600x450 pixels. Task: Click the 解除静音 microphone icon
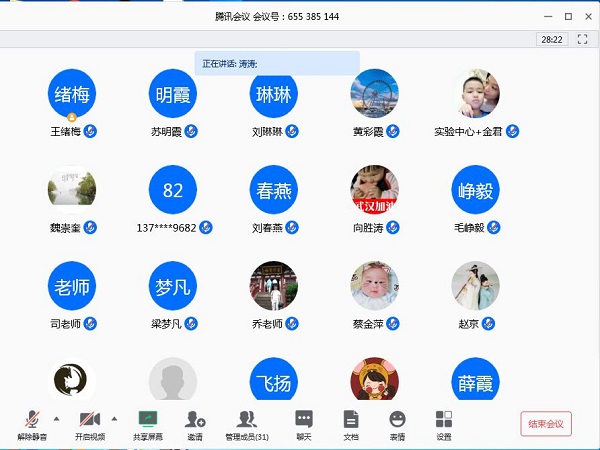(32, 419)
